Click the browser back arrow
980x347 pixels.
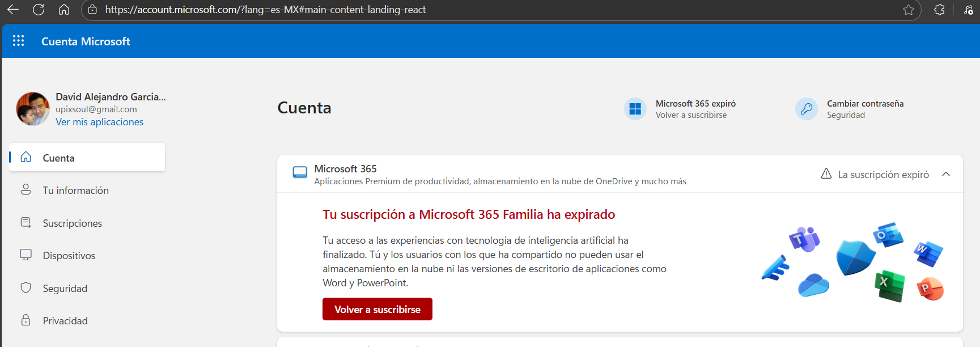tap(12, 10)
